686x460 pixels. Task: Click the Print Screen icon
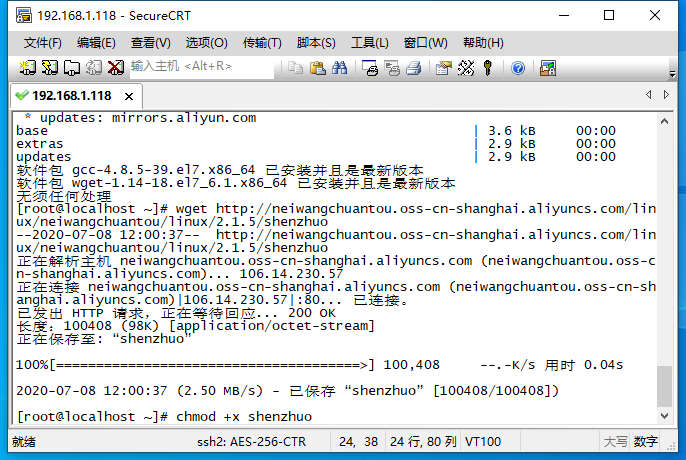point(370,68)
